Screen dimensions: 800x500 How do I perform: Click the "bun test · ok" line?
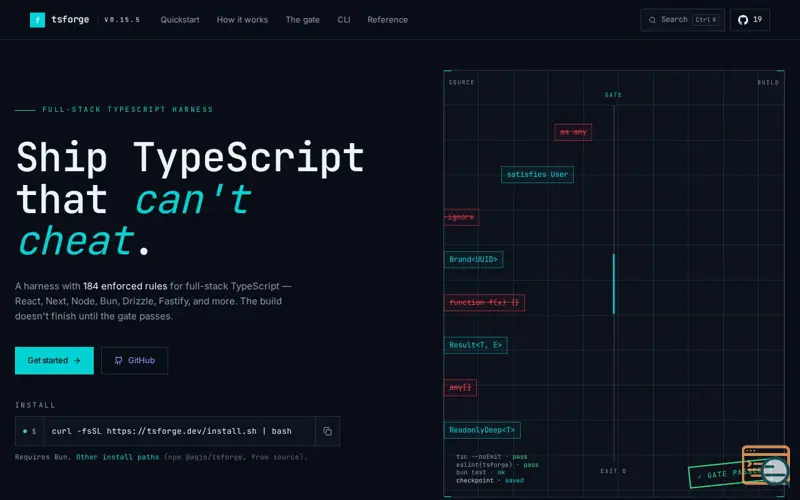pos(481,472)
